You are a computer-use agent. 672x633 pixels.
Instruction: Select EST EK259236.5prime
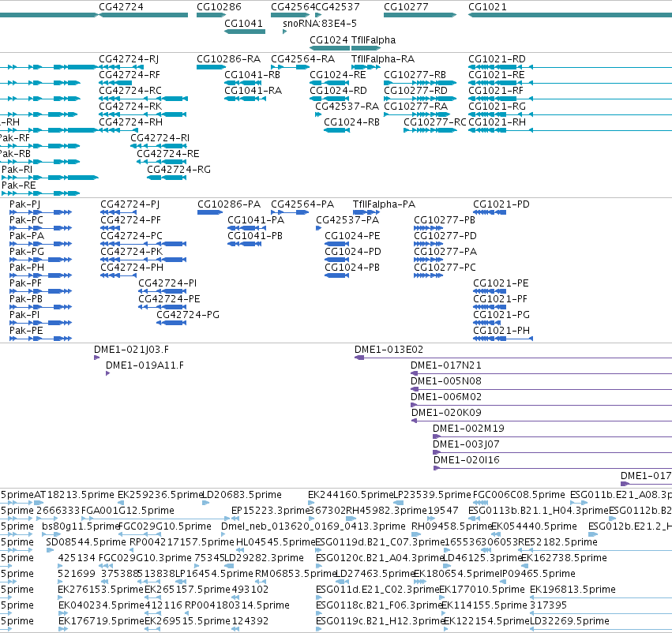160,495
